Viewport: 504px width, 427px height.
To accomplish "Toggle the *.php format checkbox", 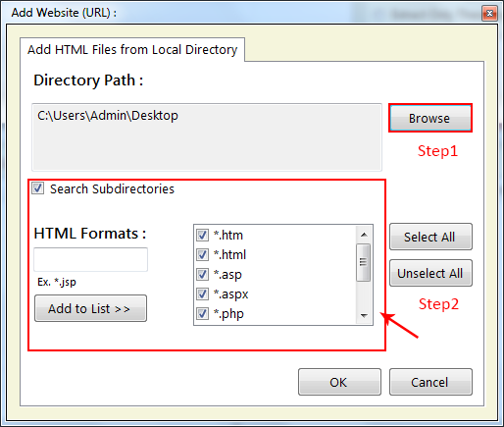I will [x=202, y=313].
